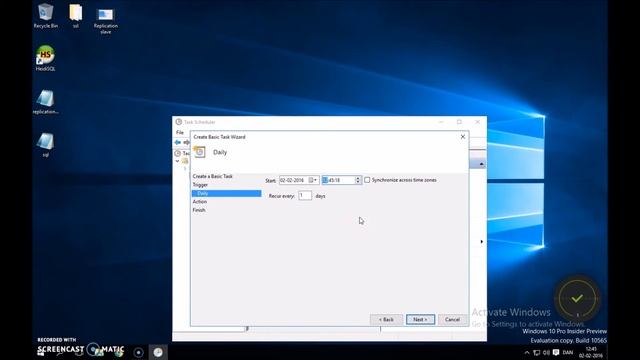Click the green checkmark circle overlay
Screen dimensions: 640x360
577,299
